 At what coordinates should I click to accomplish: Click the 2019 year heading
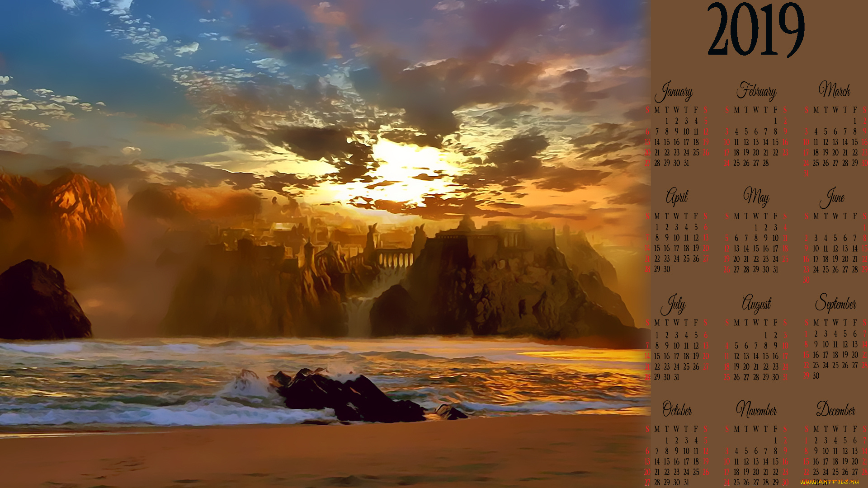coord(756,30)
